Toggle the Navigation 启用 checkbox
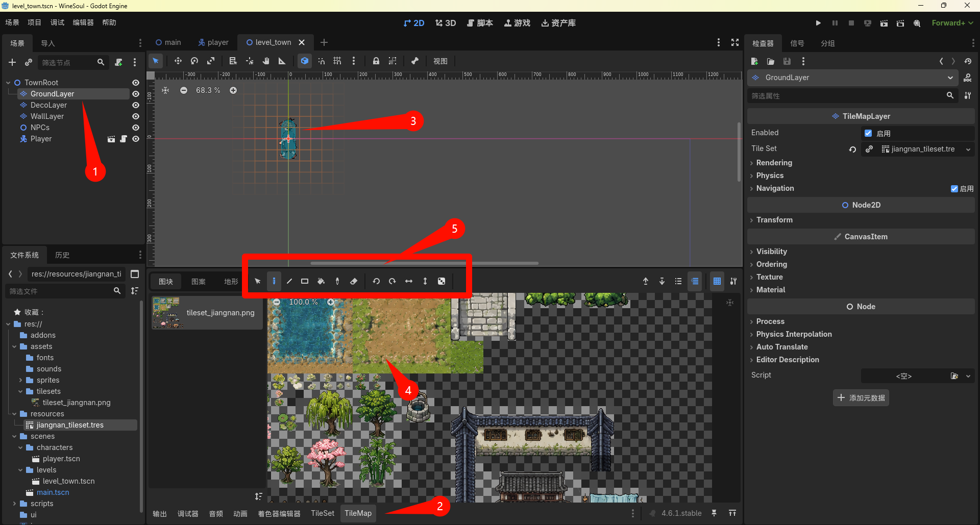 [954, 189]
